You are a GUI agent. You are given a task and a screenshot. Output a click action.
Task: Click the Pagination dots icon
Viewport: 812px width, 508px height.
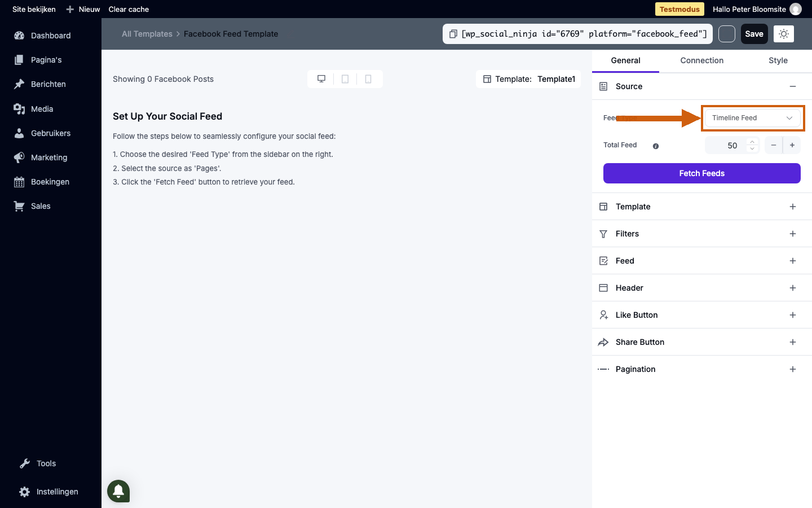[x=603, y=369]
